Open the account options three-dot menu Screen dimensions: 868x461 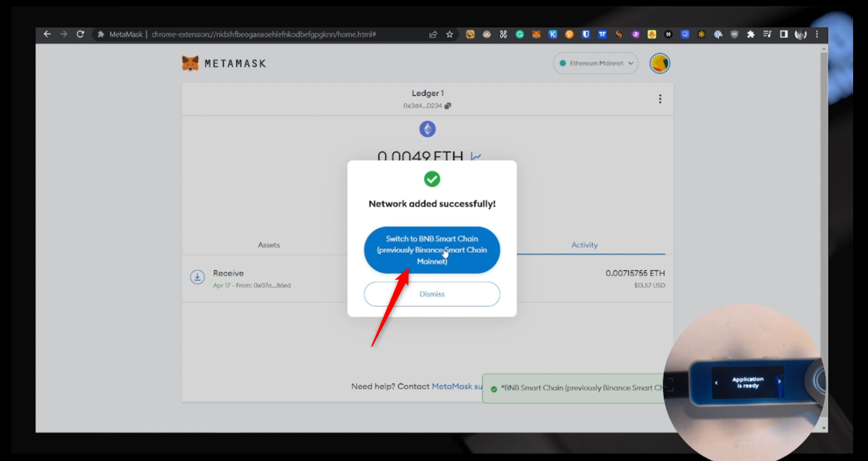point(660,99)
